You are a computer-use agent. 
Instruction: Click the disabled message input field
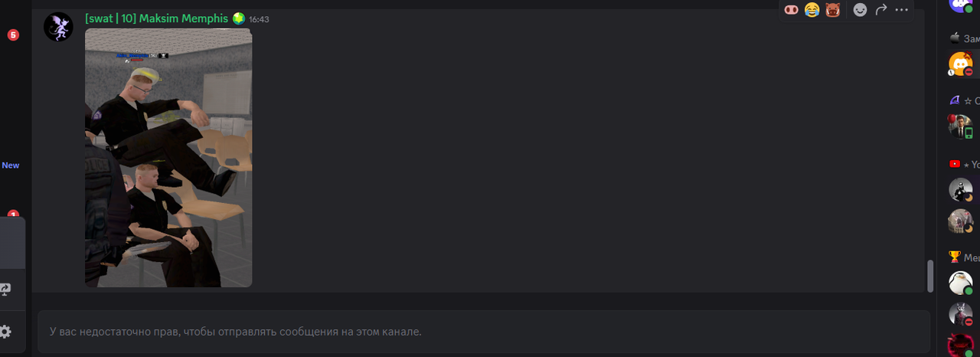484,332
